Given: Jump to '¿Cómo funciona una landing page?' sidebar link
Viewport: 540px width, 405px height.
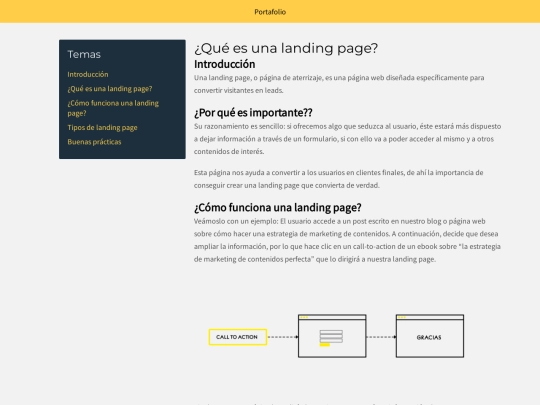Looking at the screenshot, I should (113, 108).
